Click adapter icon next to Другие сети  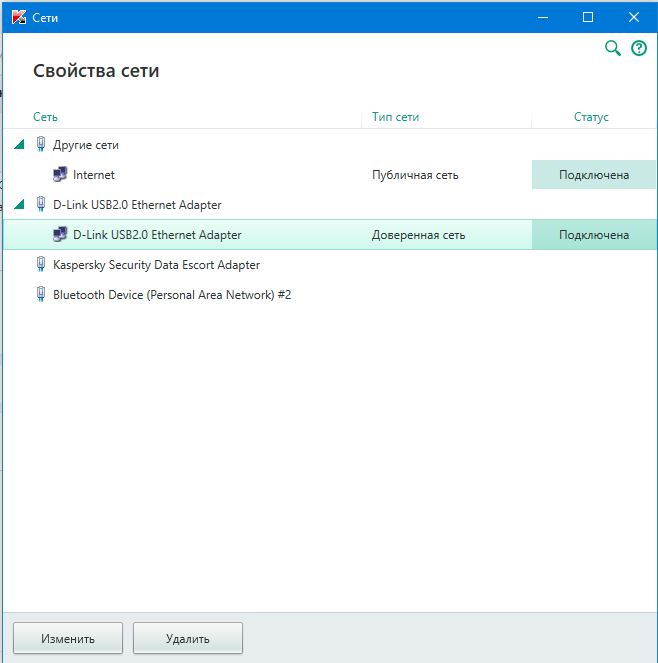41,144
